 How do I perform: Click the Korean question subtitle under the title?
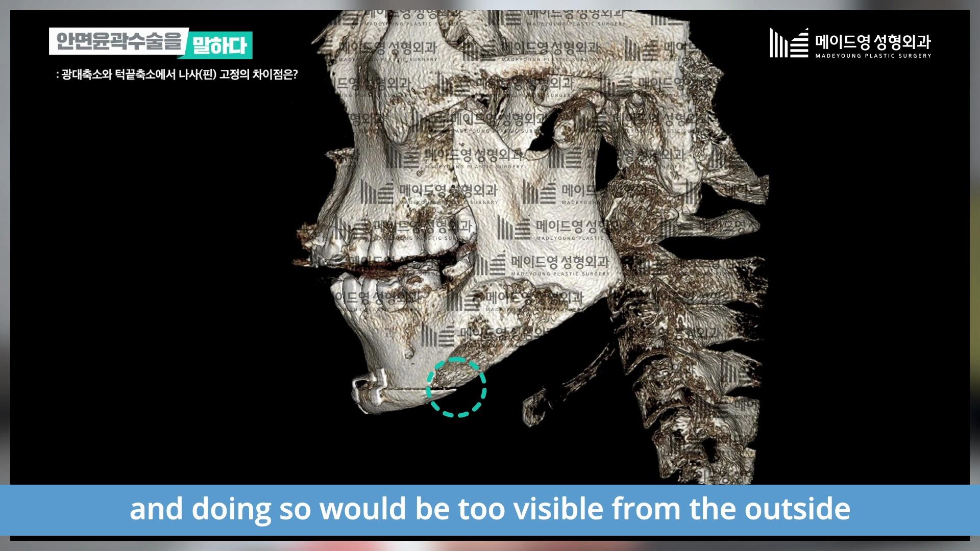[177, 75]
